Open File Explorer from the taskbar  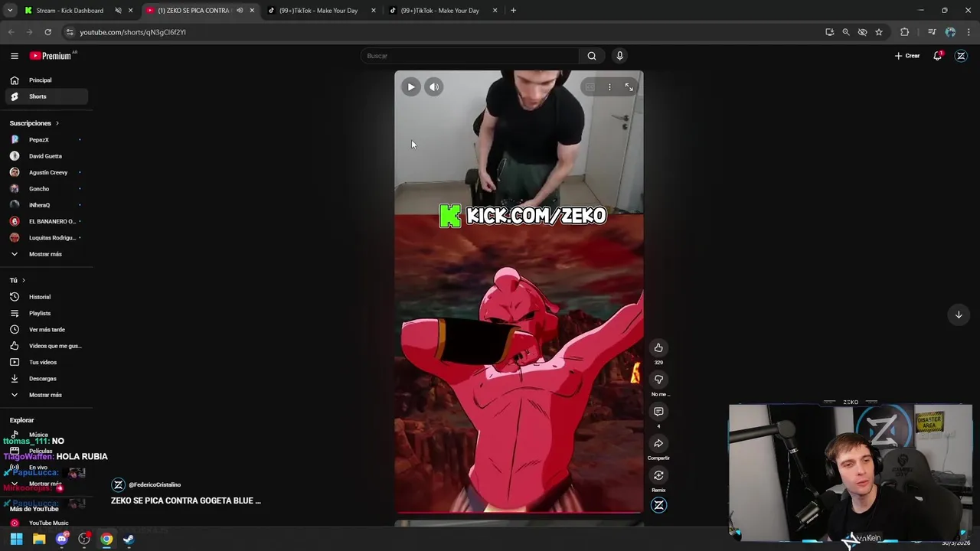click(39, 539)
